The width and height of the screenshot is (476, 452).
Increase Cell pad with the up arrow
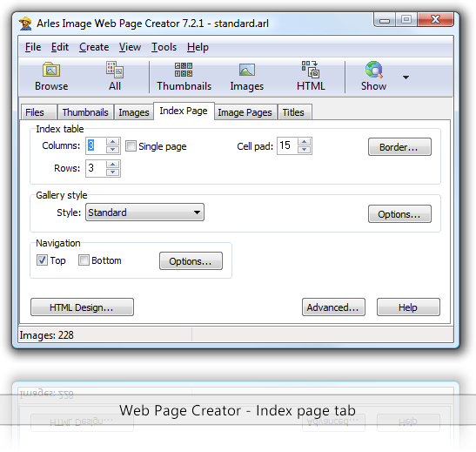pyautogui.click(x=305, y=142)
